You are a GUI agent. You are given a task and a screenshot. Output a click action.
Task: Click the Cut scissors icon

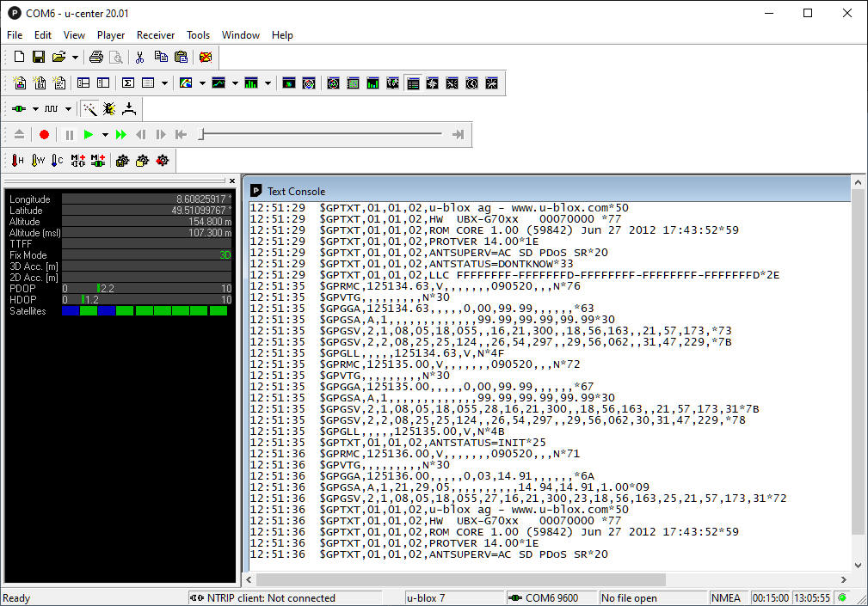140,58
